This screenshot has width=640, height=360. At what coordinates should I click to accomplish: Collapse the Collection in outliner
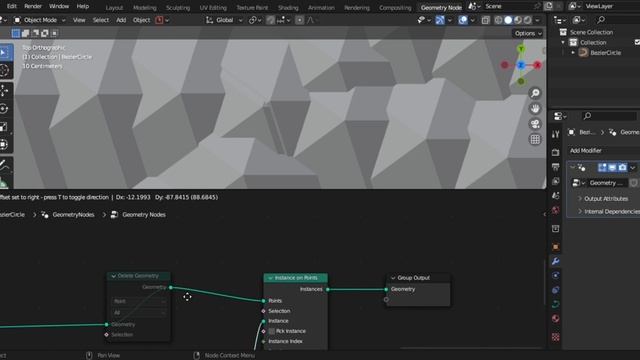click(x=563, y=42)
